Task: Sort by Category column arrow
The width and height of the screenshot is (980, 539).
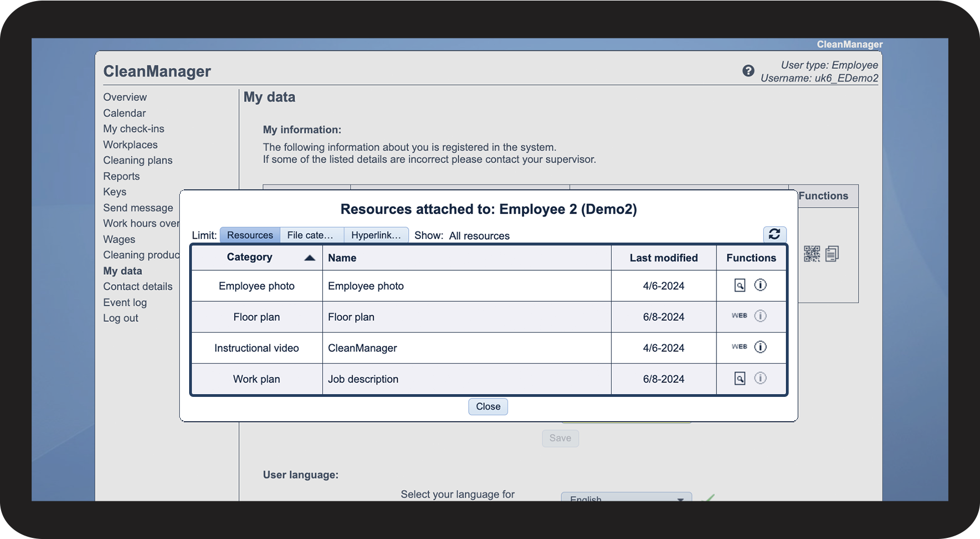Action: tap(309, 258)
